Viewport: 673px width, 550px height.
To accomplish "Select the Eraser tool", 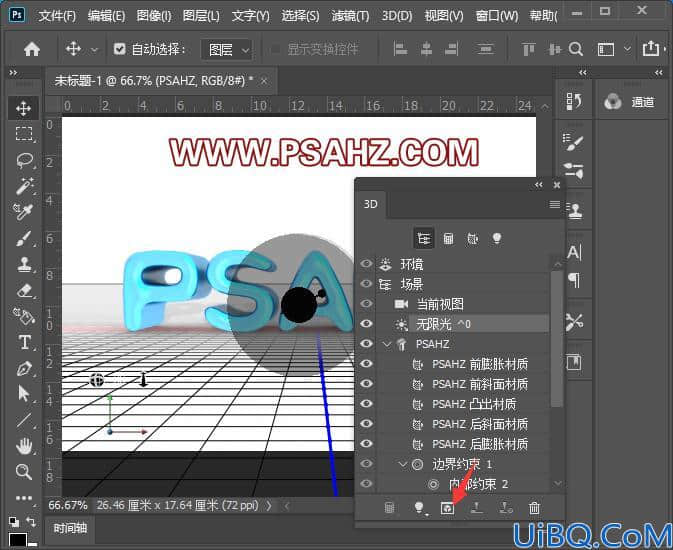I will click(24, 291).
